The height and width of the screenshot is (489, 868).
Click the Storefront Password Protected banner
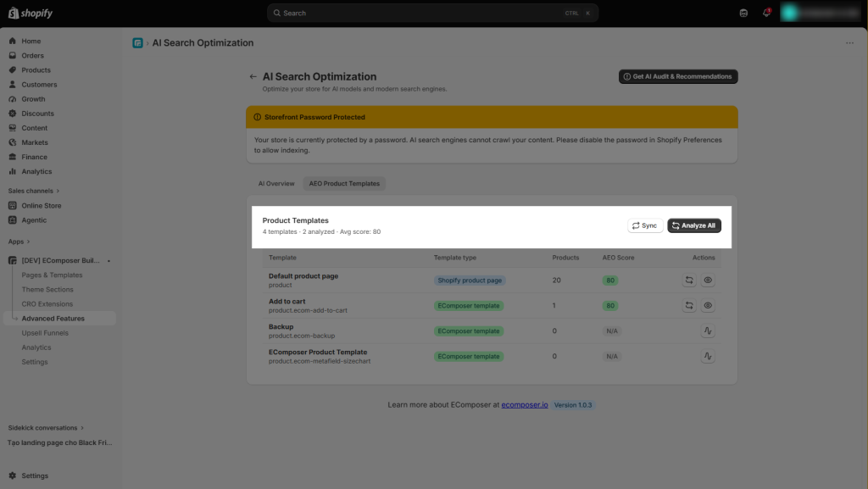click(x=492, y=117)
